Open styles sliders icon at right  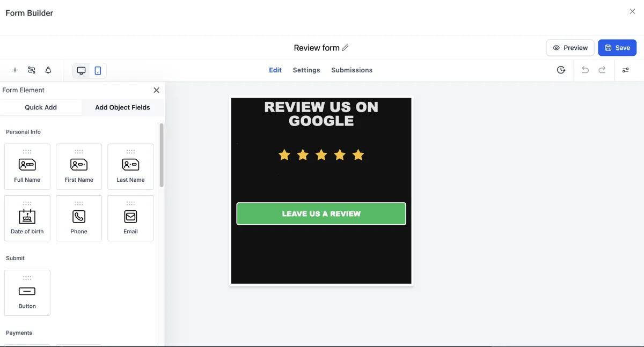(626, 70)
